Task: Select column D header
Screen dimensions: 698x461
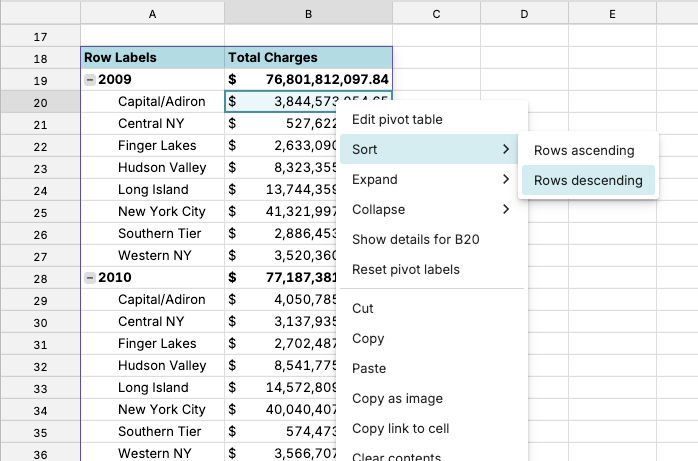Action: click(x=524, y=14)
